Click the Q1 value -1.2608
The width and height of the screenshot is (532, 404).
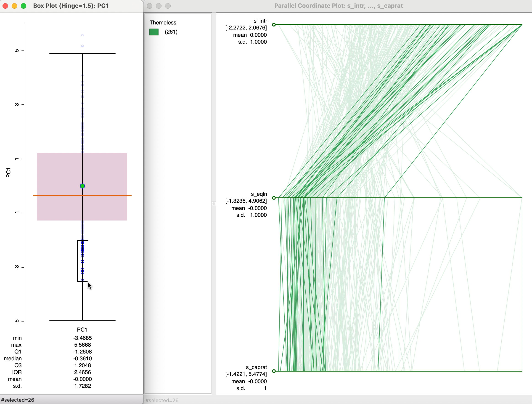point(82,352)
